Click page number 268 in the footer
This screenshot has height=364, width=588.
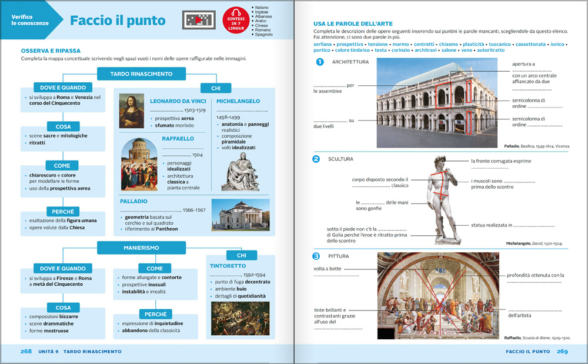click(26, 352)
